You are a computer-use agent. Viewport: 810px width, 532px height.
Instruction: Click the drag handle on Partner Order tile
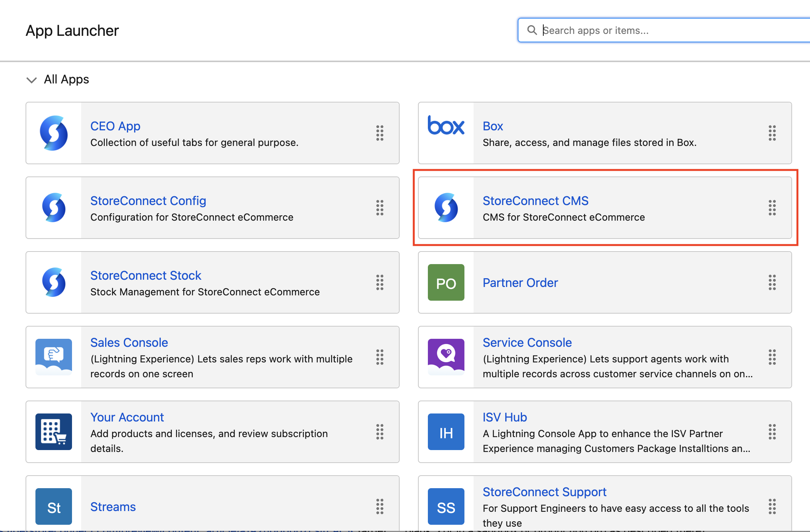click(772, 282)
